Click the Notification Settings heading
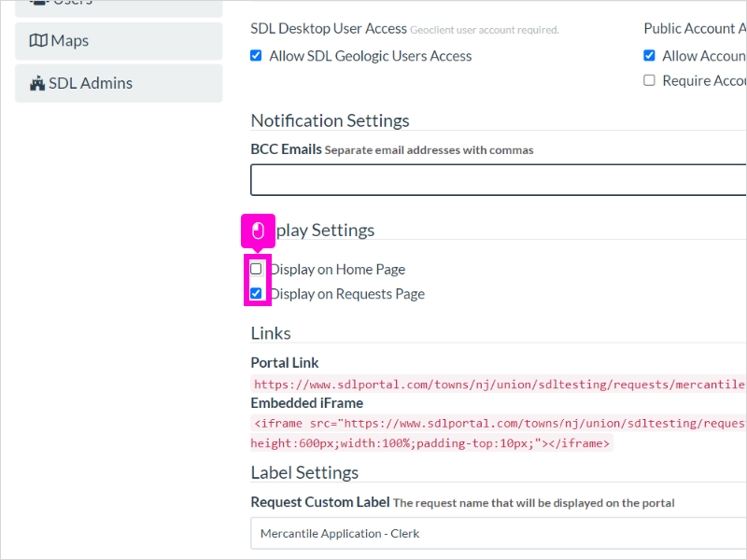 (330, 120)
